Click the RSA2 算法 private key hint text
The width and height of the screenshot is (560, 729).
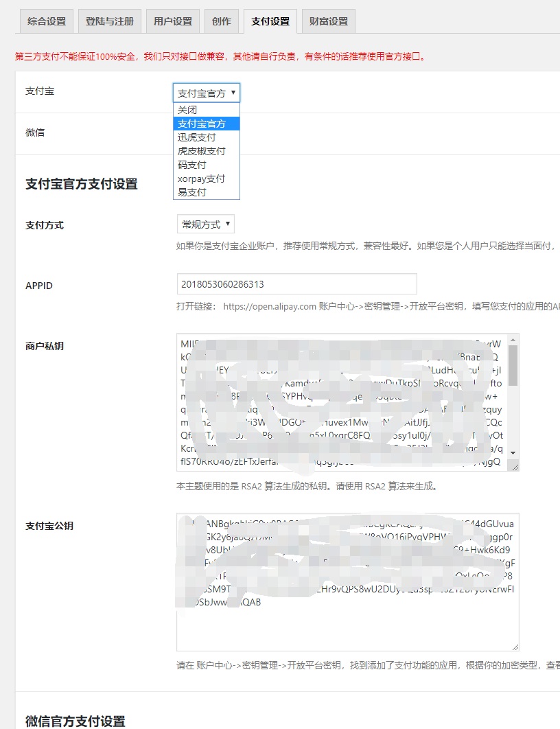coord(307,486)
